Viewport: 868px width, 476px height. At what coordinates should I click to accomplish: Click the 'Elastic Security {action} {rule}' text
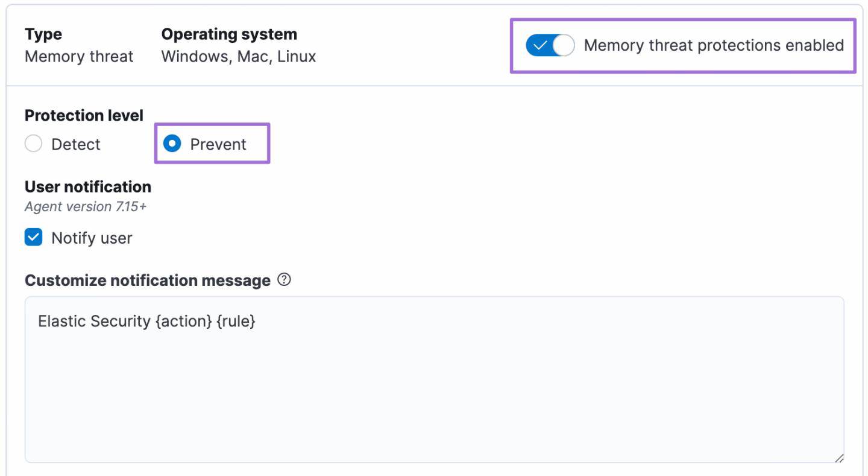(x=146, y=321)
